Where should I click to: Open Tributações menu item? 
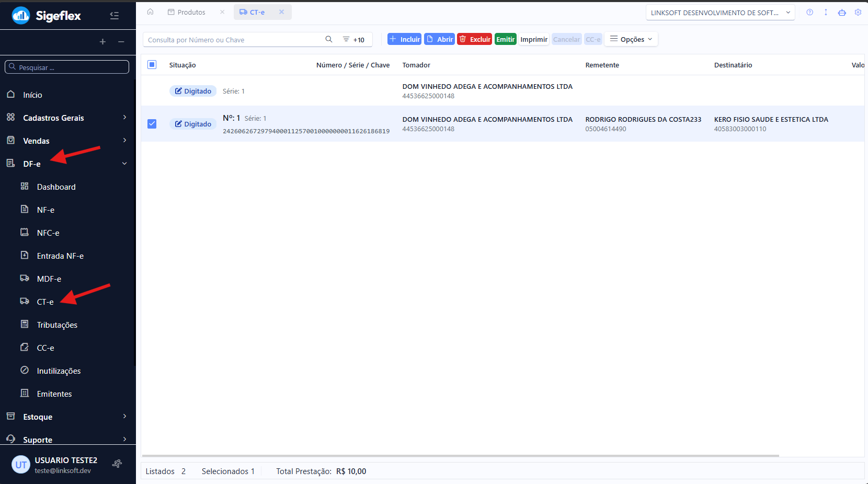coord(57,325)
